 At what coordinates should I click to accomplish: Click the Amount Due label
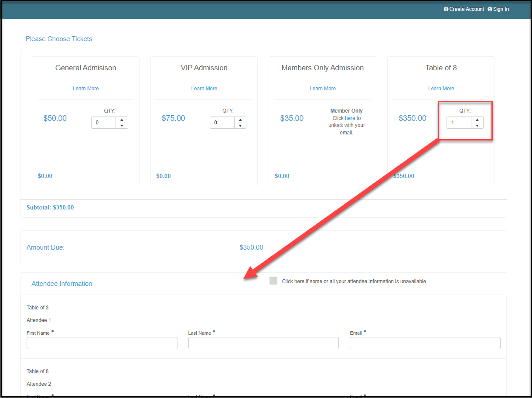click(x=45, y=247)
